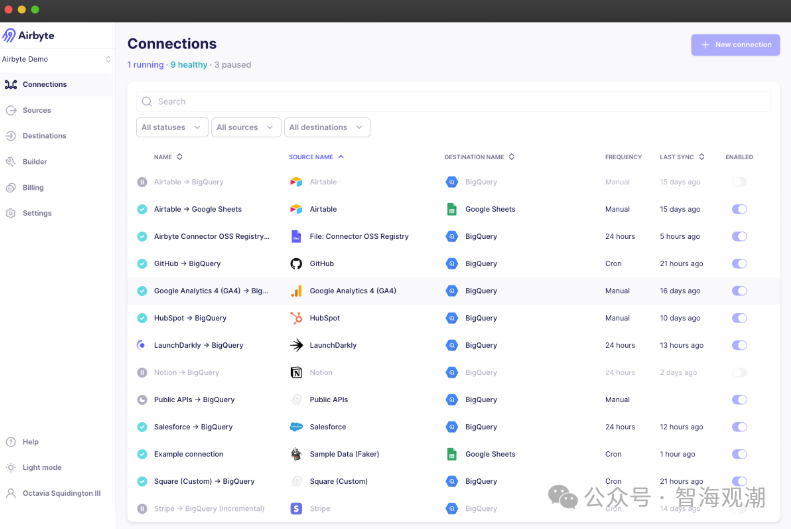Click paused status icon on Notion row

[x=142, y=372]
